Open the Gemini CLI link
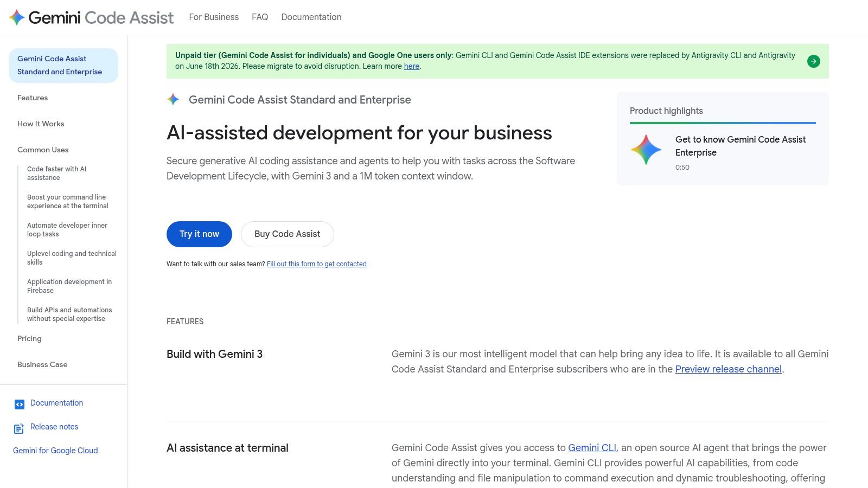868x488 pixels. (592, 448)
